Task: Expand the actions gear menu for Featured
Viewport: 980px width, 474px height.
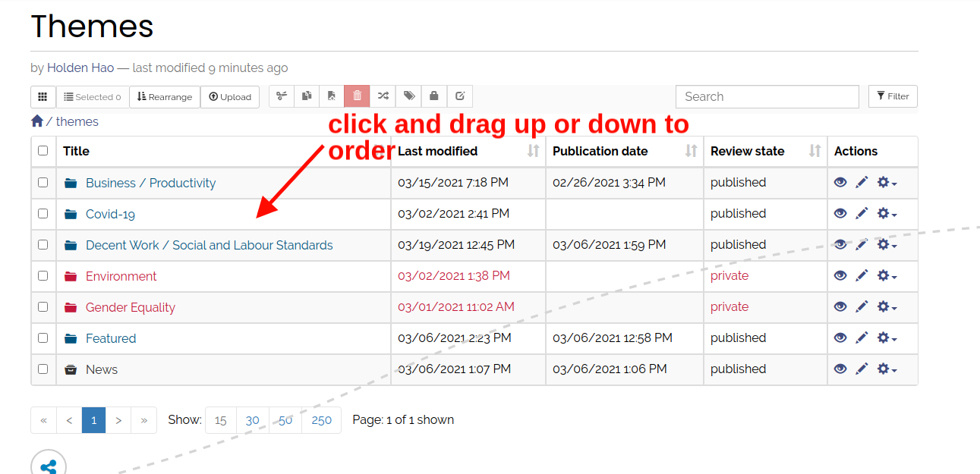Action: pyautogui.click(x=886, y=338)
